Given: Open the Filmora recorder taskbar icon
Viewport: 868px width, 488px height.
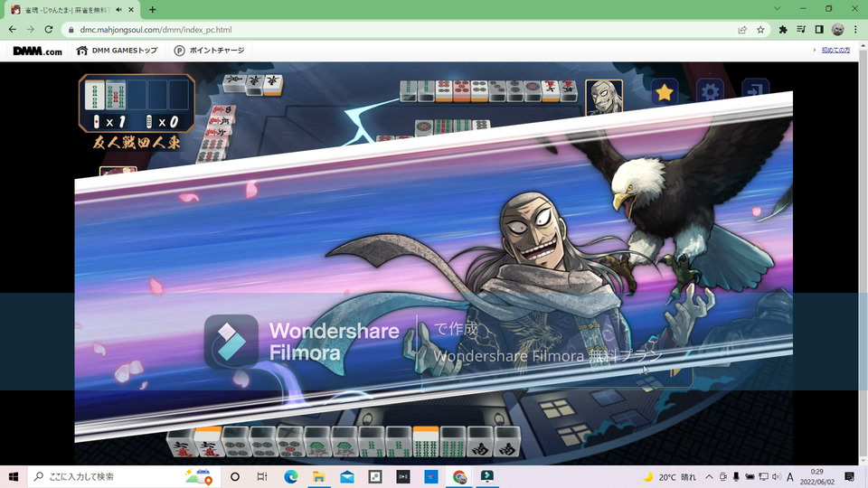Looking at the screenshot, I should pyautogui.click(x=487, y=476).
